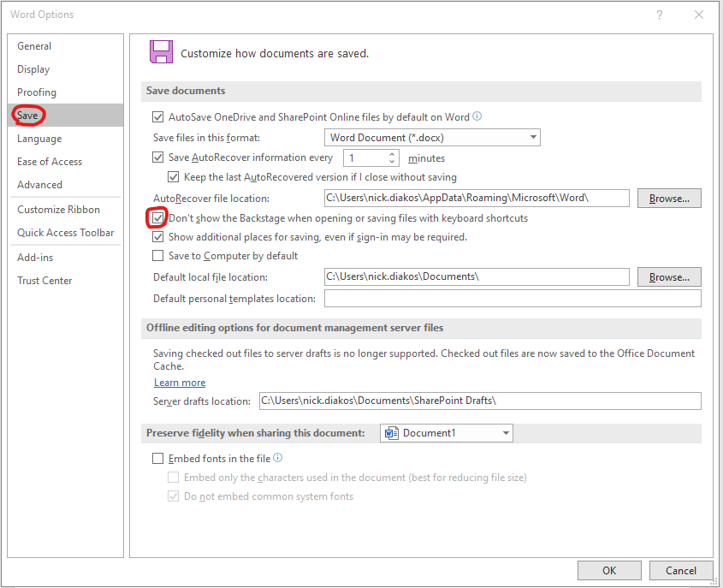Enable Save to Computer by default

pyautogui.click(x=158, y=255)
